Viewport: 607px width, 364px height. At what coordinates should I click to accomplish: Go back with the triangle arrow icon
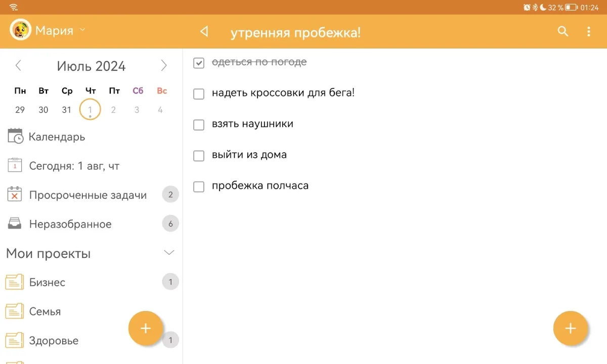pyautogui.click(x=204, y=31)
